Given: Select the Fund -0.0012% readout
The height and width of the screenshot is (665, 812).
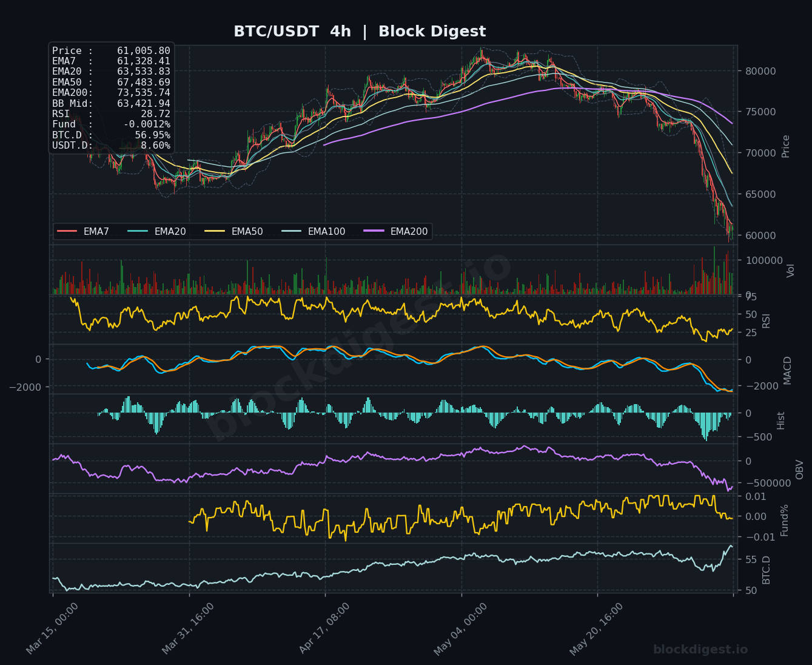Looking at the screenshot, I should point(111,124).
